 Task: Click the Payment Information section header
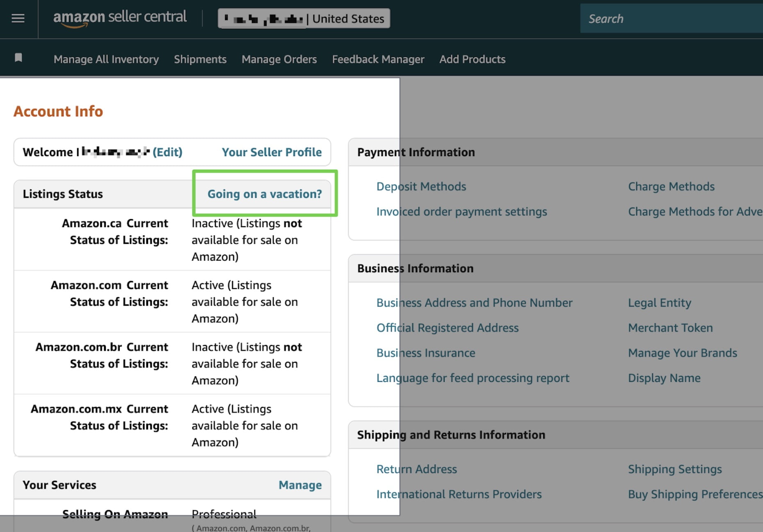coord(416,152)
